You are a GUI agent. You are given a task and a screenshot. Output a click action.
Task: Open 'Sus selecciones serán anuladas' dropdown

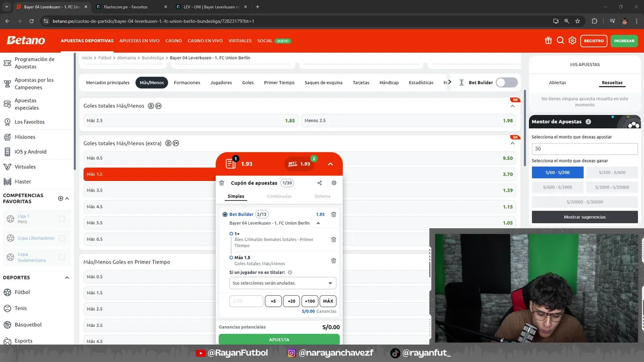(283, 283)
